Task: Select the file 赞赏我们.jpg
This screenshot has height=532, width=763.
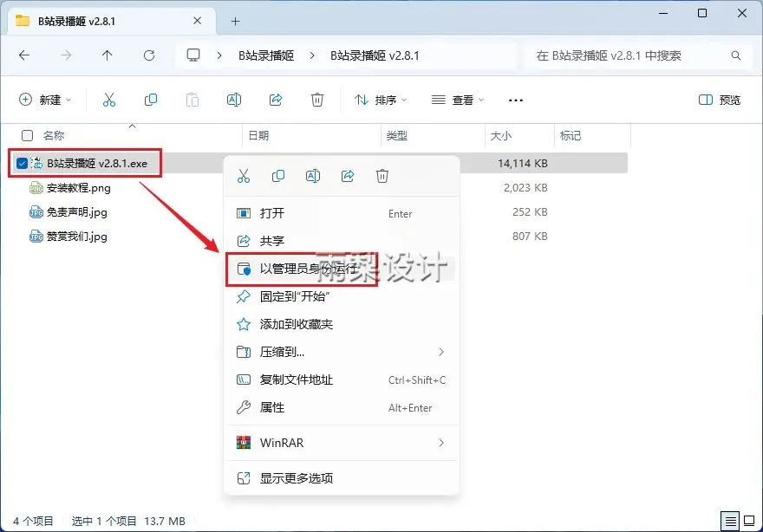Action: 77,237
